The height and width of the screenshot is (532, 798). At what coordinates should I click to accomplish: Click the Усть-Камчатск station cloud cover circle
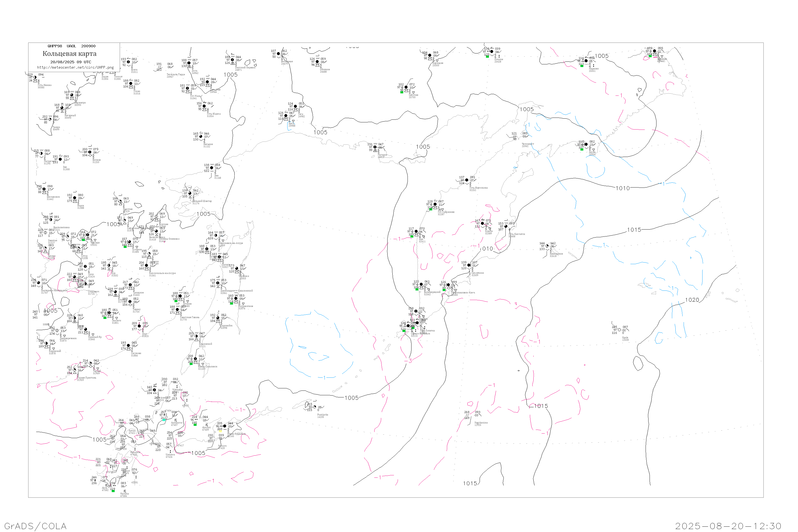[506, 226]
